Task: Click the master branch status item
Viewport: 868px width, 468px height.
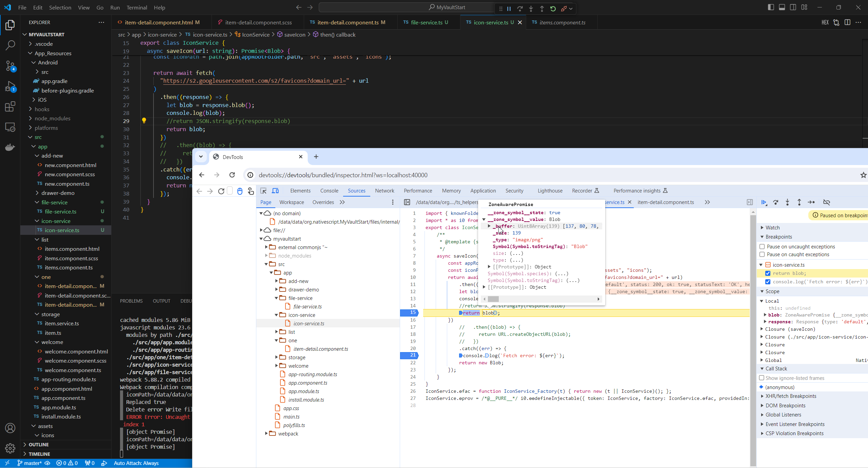Action: pos(29,463)
